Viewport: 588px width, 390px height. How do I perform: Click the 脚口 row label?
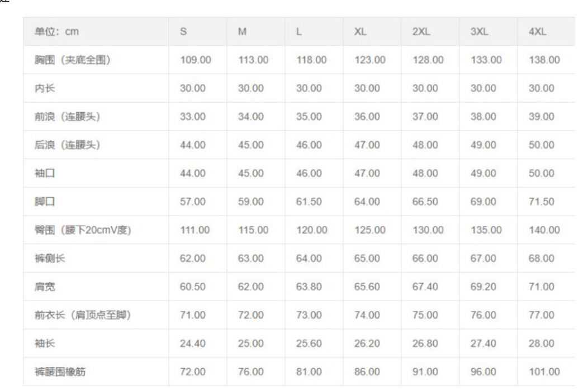click(45, 202)
